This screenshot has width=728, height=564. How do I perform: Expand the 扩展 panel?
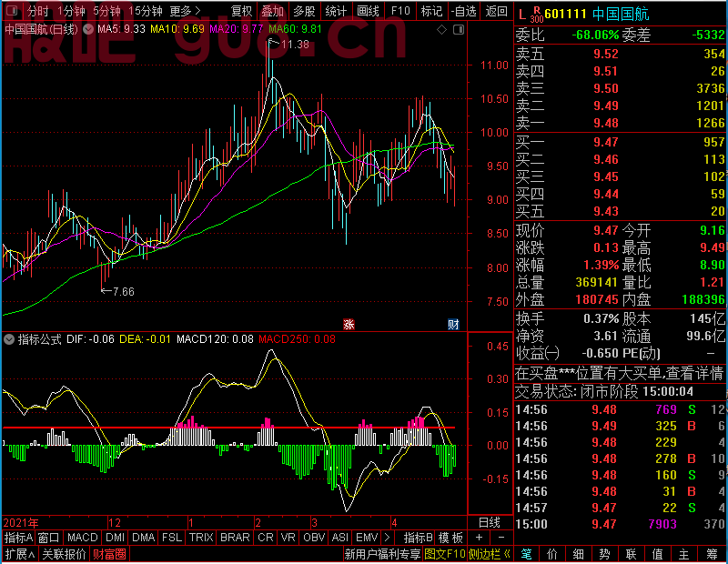tap(20, 554)
